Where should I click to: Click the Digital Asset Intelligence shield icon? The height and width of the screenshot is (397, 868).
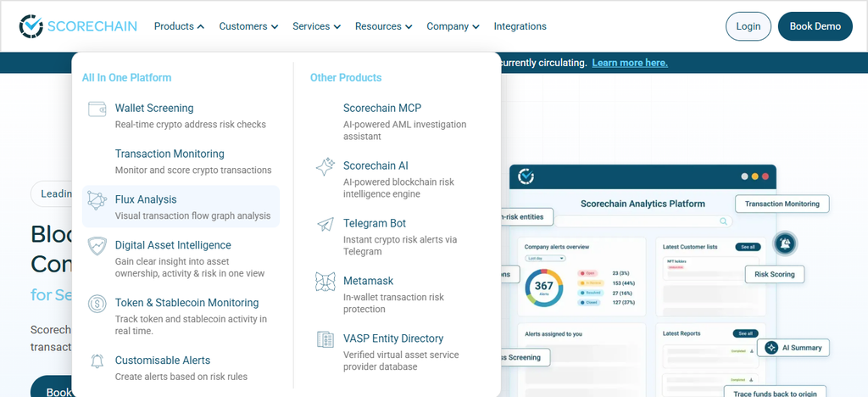point(97,246)
